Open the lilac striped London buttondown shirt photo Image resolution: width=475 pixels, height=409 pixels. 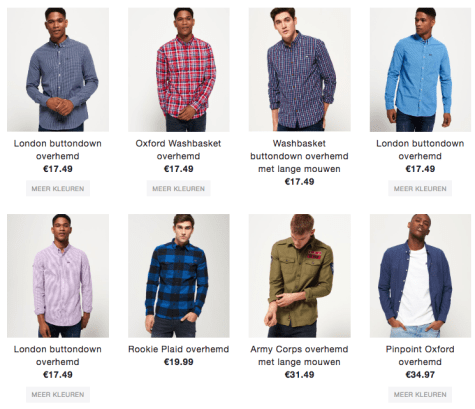tap(58, 276)
